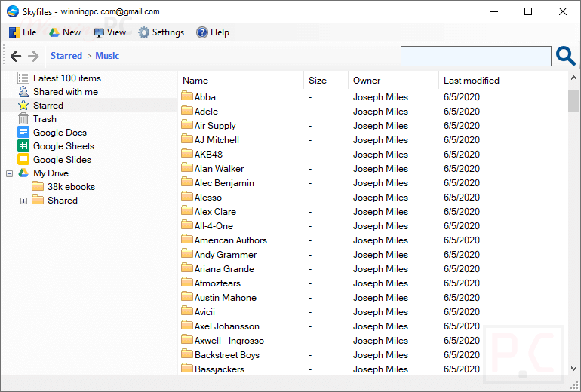Screen dimensions: 581x392
Task: Open the Help menu
Action: tap(213, 32)
